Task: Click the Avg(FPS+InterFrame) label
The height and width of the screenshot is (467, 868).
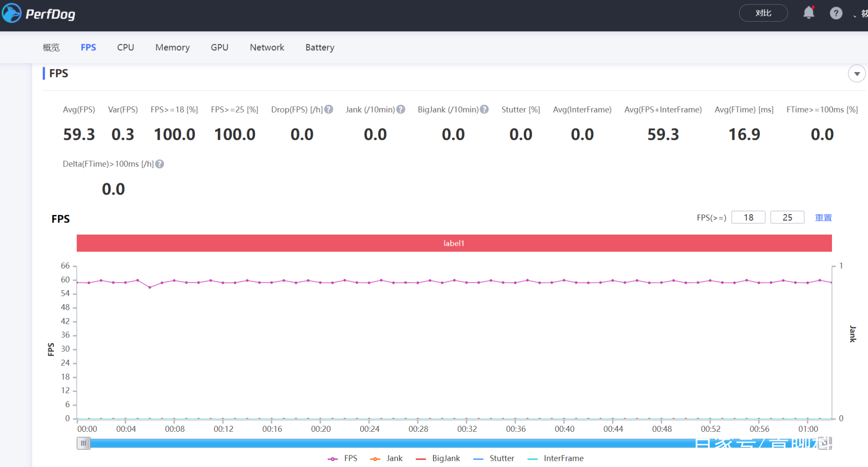Action: point(663,109)
